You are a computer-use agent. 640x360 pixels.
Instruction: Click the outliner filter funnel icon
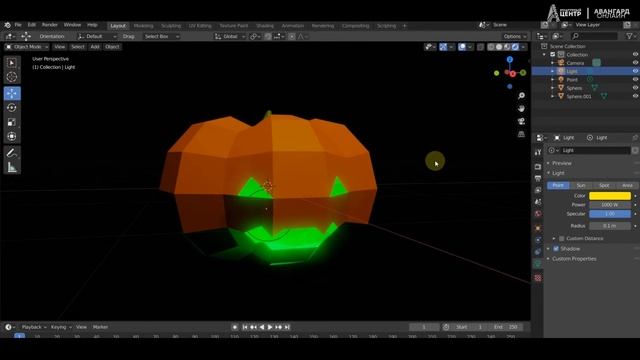click(x=629, y=36)
